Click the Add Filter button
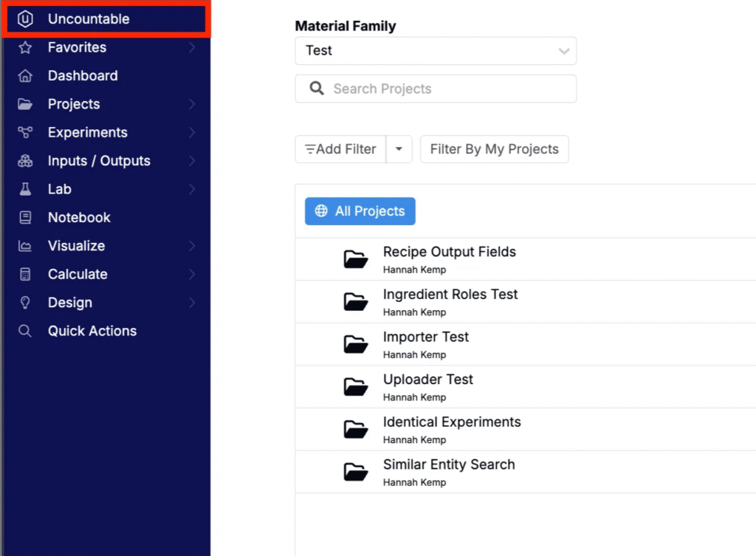Viewport: 756px width, 556px height. pyautogui.click(x=340, y=149)
